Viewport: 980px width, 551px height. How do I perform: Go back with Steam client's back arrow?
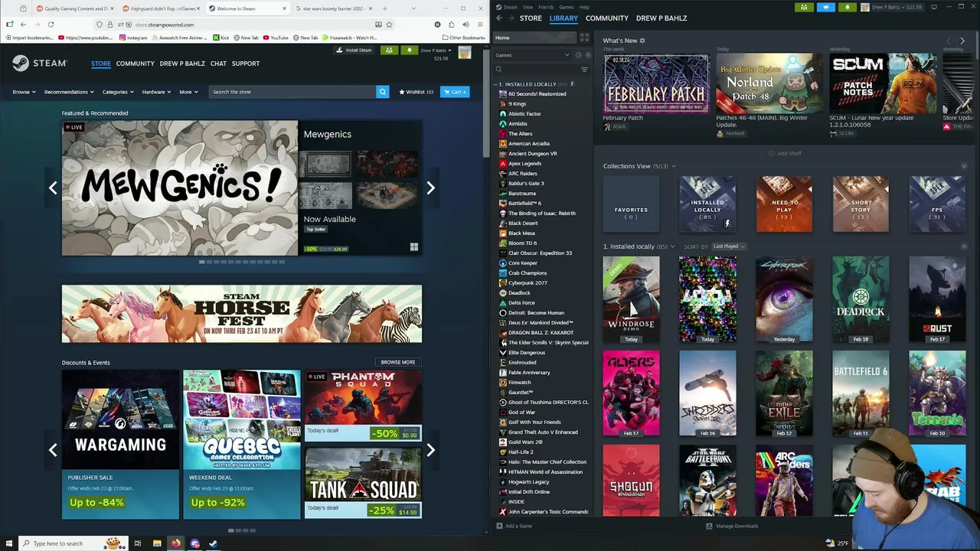pos(499,18)
